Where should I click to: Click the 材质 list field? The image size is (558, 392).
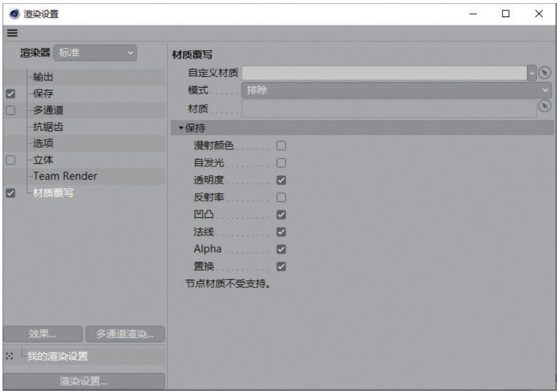coord(389,109)
